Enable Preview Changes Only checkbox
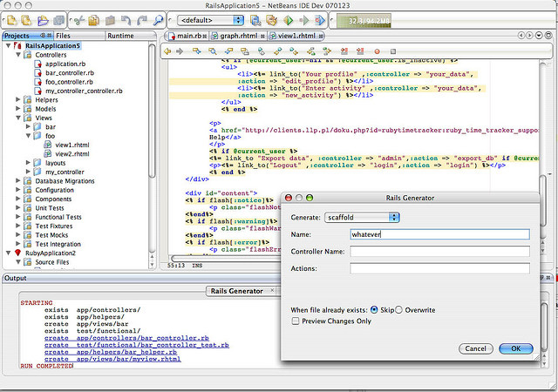Viewport: 558px width, 392px height. pyautogui.click(x=296, y=321)
